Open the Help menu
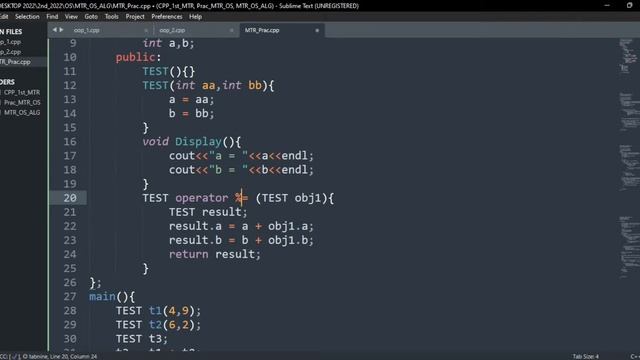Screen dimensions: 640x360 click(x=196, y=17)
